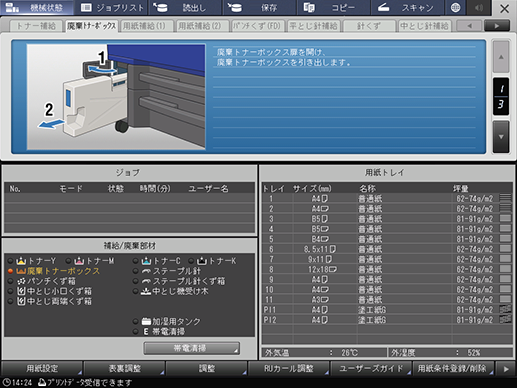Click the パンチくず箱 indicator light
Image resolution: width=517 pixels, height=388 pixels.
[11, 281]
